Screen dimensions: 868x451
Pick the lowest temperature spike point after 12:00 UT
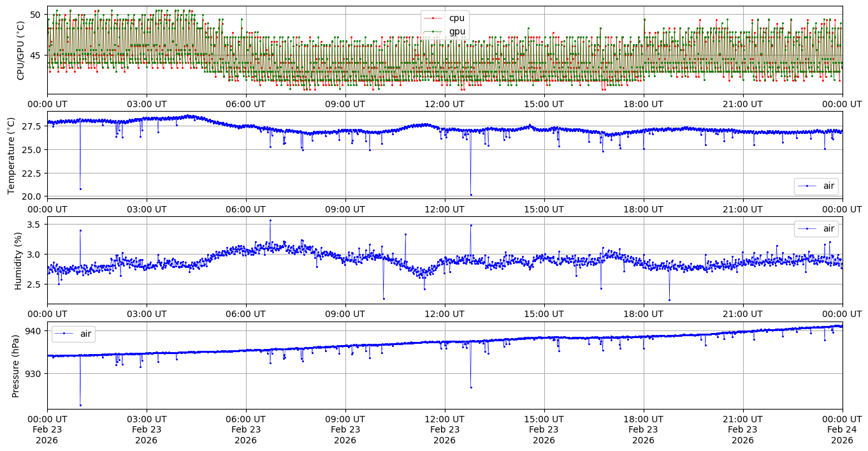471,195
